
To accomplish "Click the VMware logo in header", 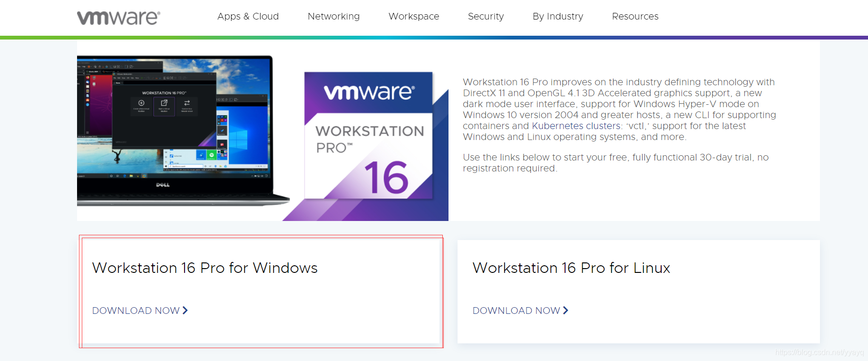I will click(118, 18).
